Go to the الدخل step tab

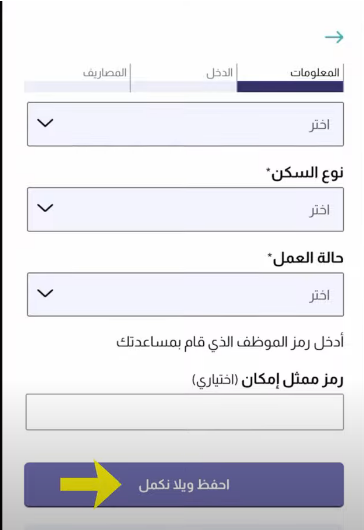click(220, 73)
